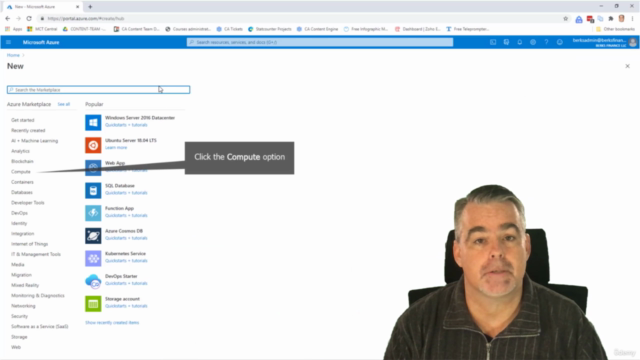Choose the Networking category

(23, 306)
